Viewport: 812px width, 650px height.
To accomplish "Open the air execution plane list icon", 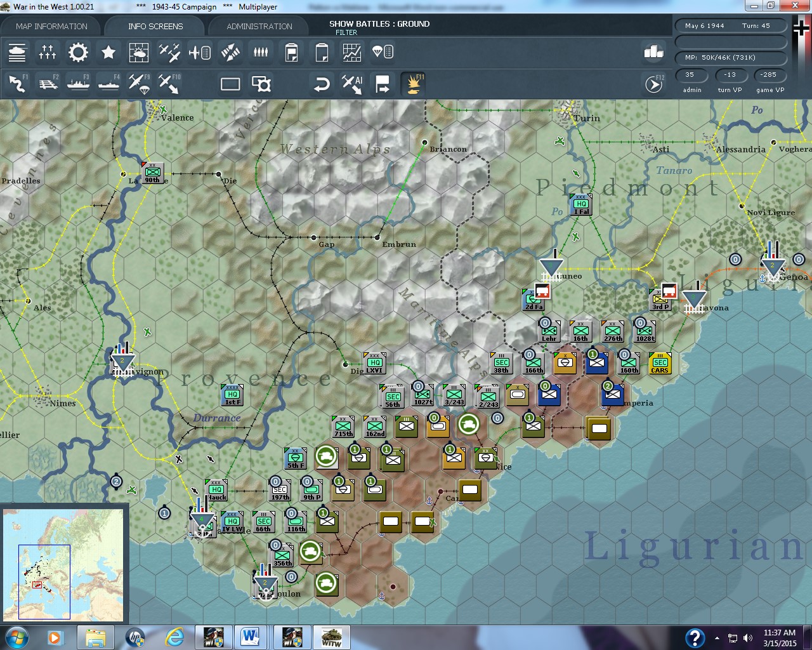I will [x=200, y=52].
